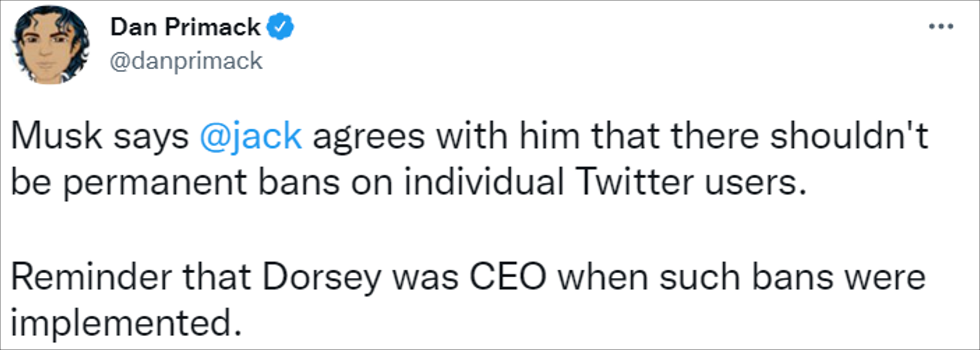Open the three-dot more options menu
The height and width of the screenshot is (350, 980).
click(941, 27)
